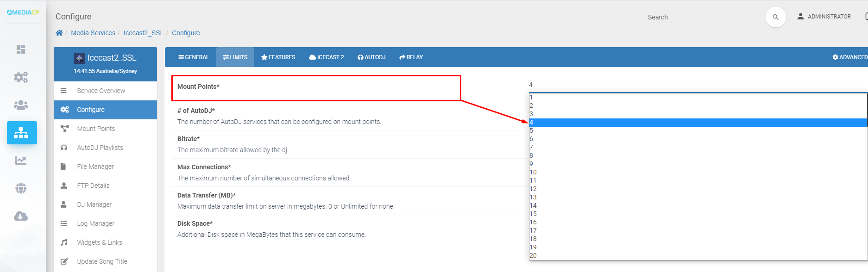
Task: Click the home breadcrumb icon
Action: (59, 33)
